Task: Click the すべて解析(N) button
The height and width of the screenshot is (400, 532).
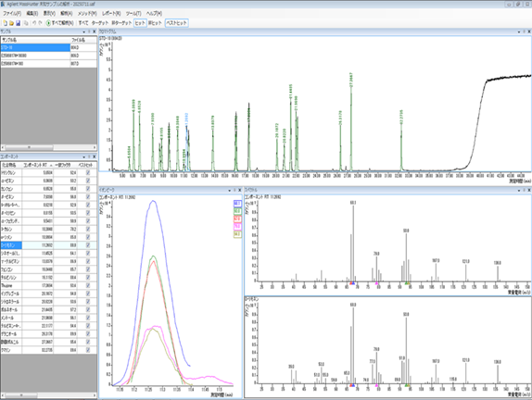Action: [x=59, y=23]
